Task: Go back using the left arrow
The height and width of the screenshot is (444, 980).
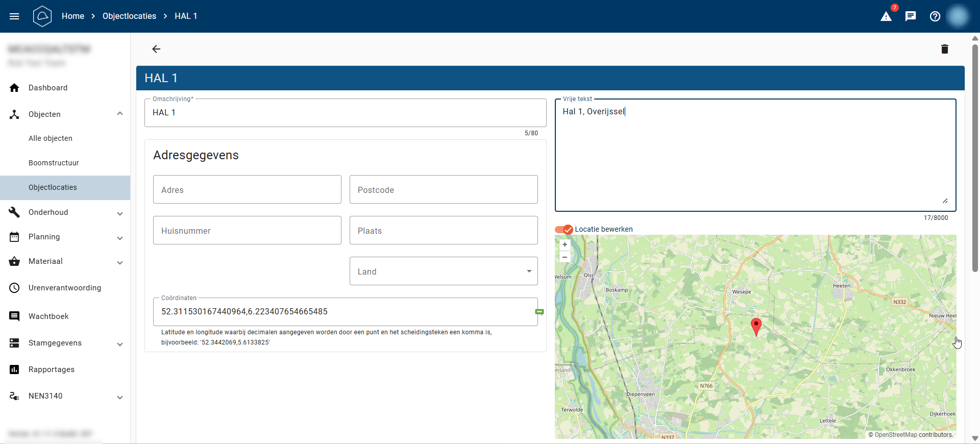Action: pyautogui.click(x=156, y=49)
